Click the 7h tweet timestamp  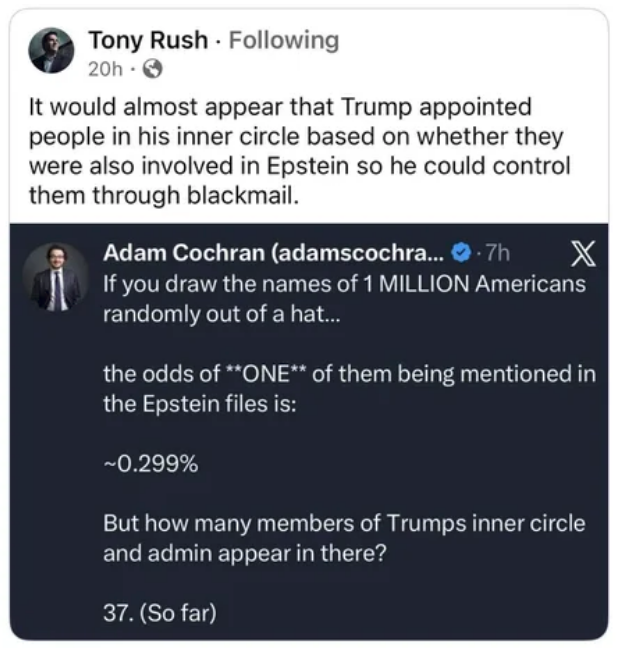click(x=498, y=254)
